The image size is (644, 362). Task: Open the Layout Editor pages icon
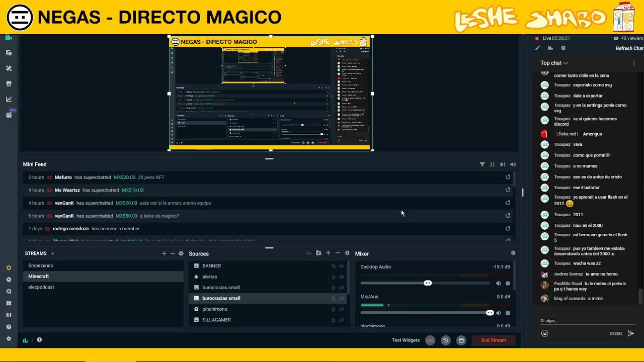(9, 52)
